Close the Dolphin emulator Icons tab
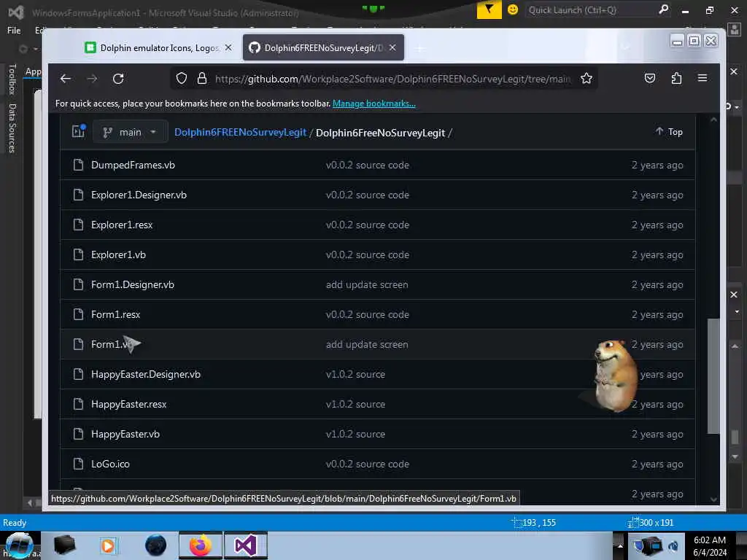This screenshot has width=747, height=560. click(228, 47)
